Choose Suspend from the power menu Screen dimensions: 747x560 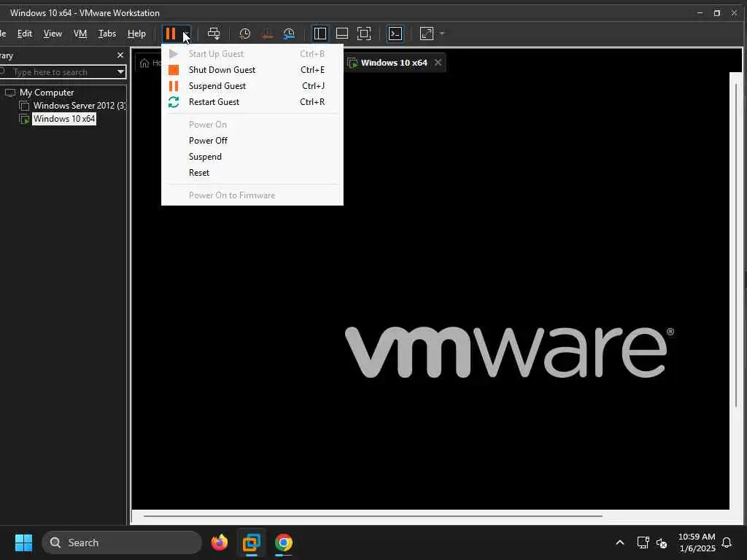point(205,157)
